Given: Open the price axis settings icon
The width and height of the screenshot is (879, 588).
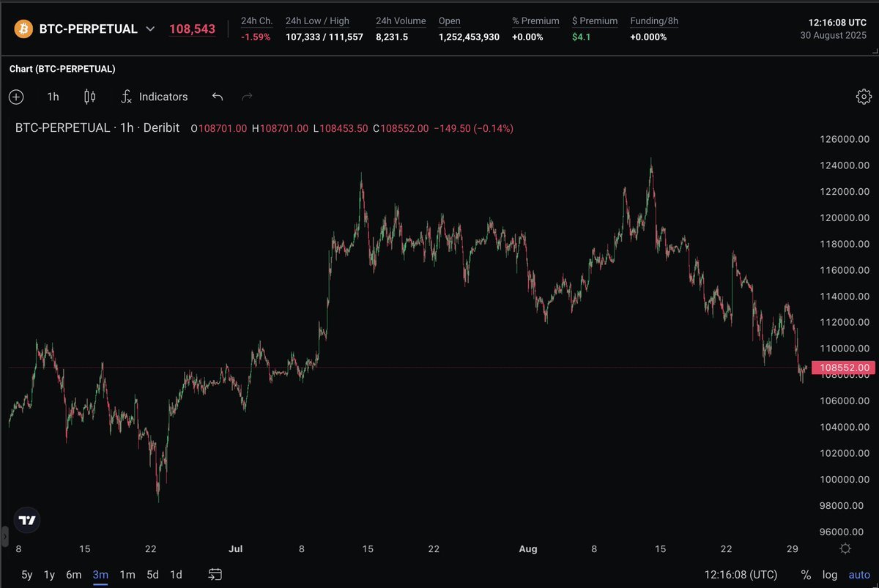Looking at the screenshot, I should click(845, 548).
